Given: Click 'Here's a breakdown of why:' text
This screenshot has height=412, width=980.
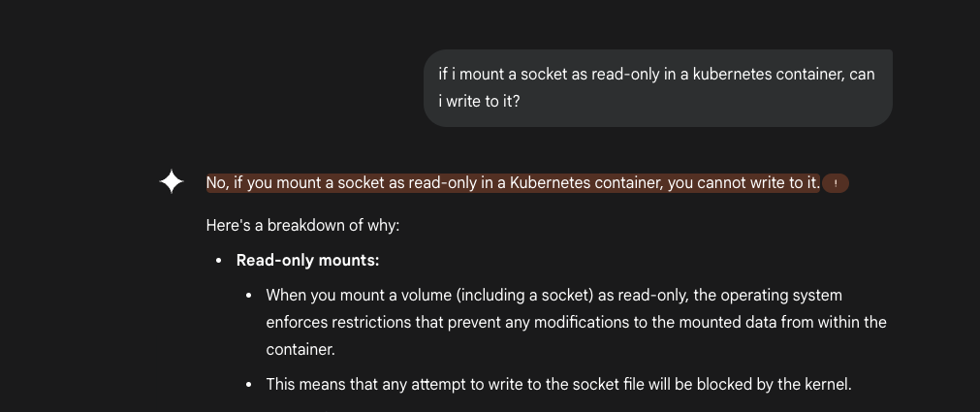Looking at the screenshot, I should tap(302, 225).
